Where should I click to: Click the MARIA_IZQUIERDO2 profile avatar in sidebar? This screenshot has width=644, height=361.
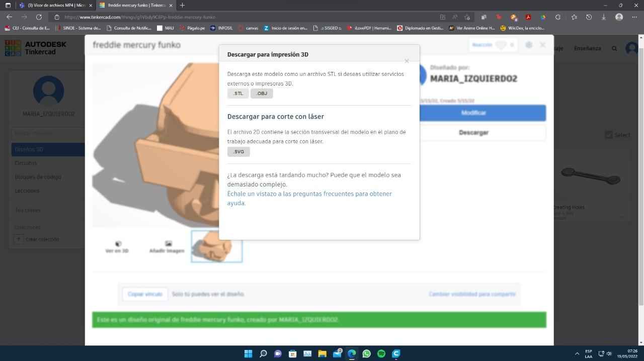[48, 91]
